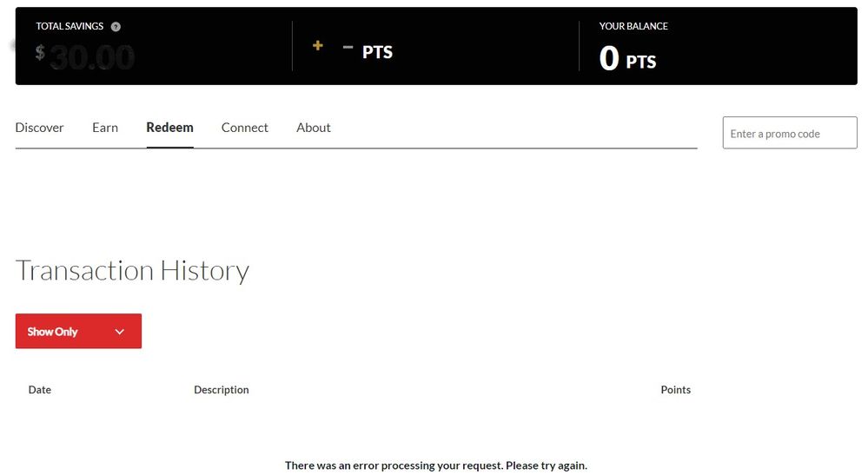
Task: Open the Earn tab
Action: click(105, 128)
